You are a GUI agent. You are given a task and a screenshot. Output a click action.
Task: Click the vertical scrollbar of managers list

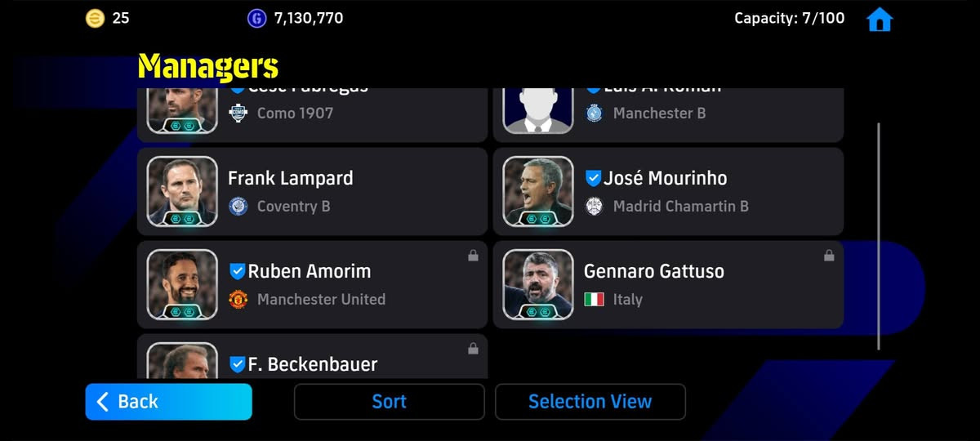click(x=879, y=237)
